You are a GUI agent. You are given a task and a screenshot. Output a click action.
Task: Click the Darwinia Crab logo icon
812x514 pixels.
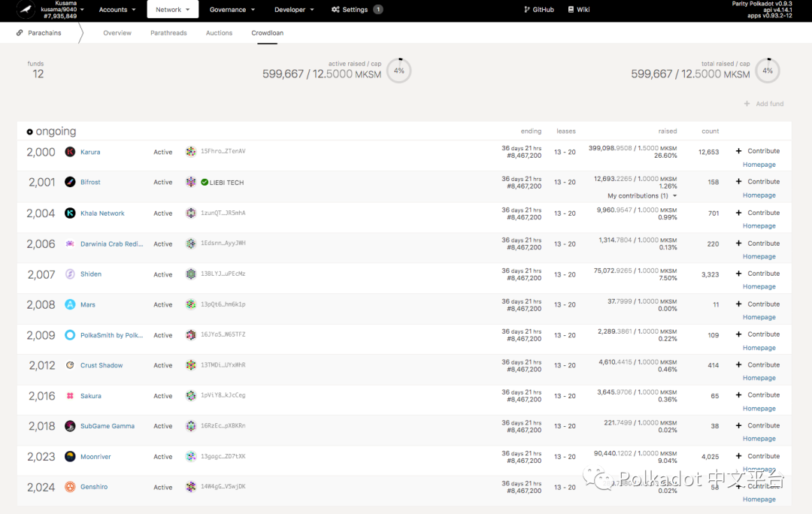(x=70, y=243)
